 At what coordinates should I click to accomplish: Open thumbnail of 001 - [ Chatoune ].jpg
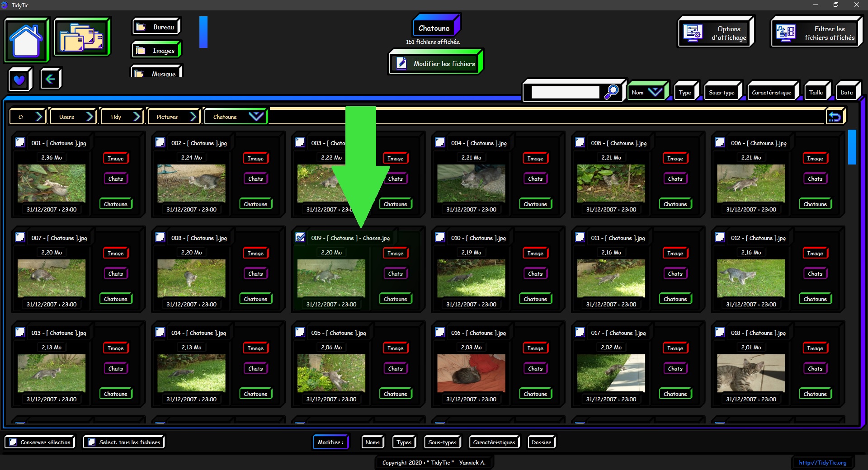[x=52, y=183]
